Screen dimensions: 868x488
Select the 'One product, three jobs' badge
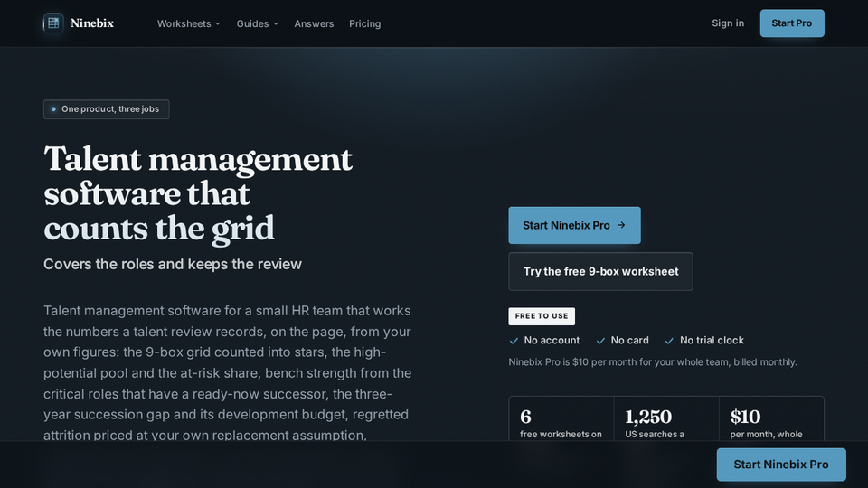[x=107, y=109]
